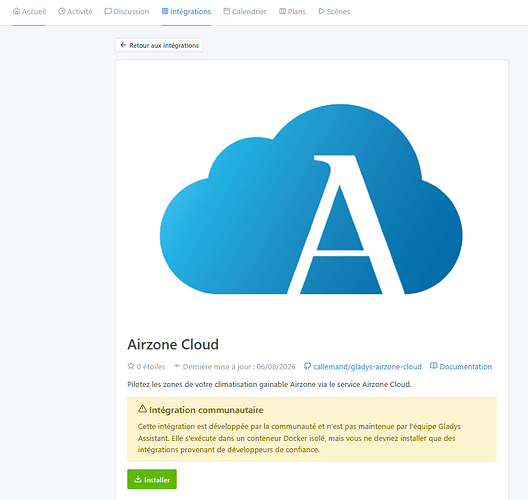Click Retour aux intégrations back button

coord(159,45)
